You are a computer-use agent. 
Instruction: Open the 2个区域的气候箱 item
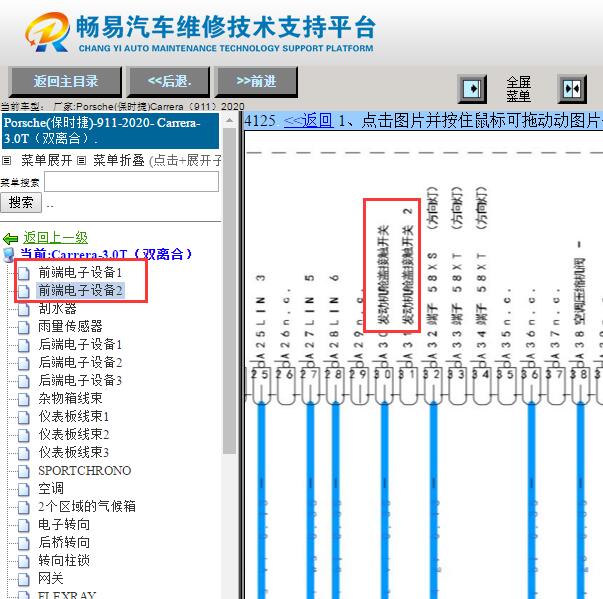pyautogui.click(x=87, y=506)
